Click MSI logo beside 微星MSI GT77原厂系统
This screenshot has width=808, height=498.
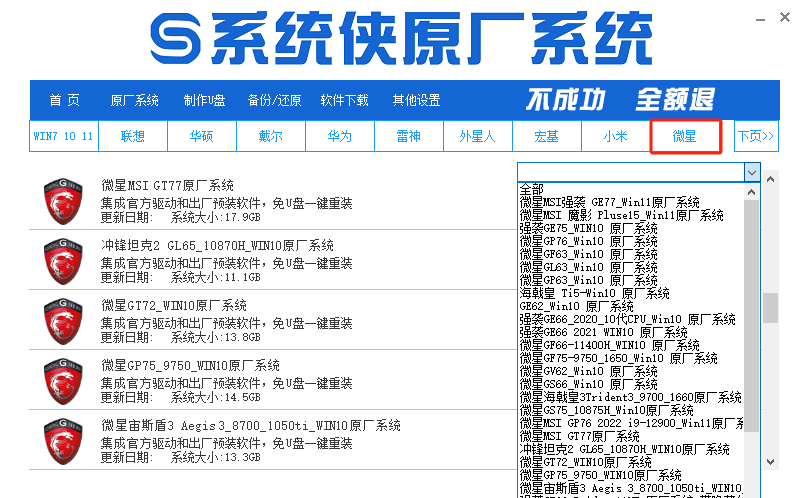[x=63, y=201]
